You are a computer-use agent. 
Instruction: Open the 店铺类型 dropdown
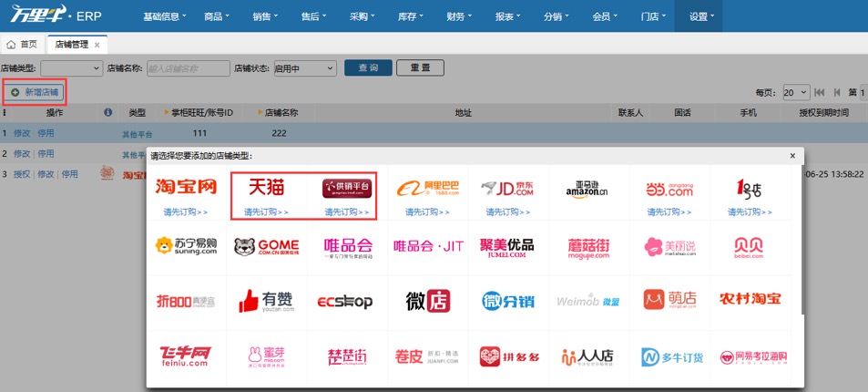(71, 68)
